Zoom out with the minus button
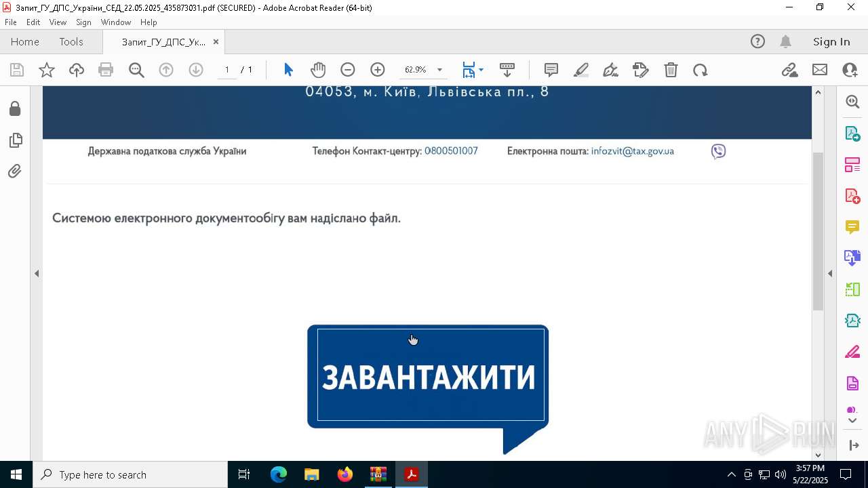This screenshot has height=488, width=868. [x=348, y=70]
